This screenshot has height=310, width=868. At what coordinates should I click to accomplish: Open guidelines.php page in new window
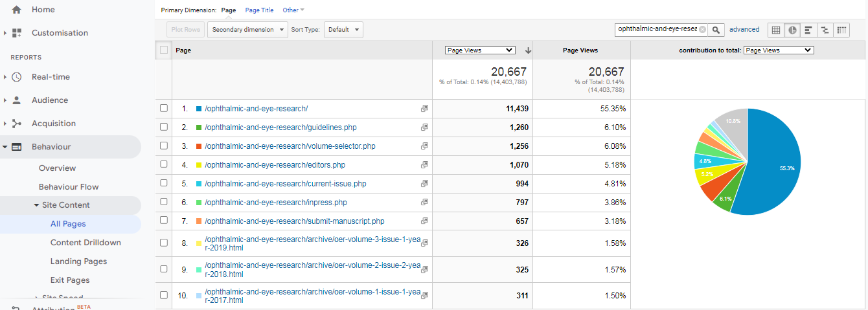[424, 127]
